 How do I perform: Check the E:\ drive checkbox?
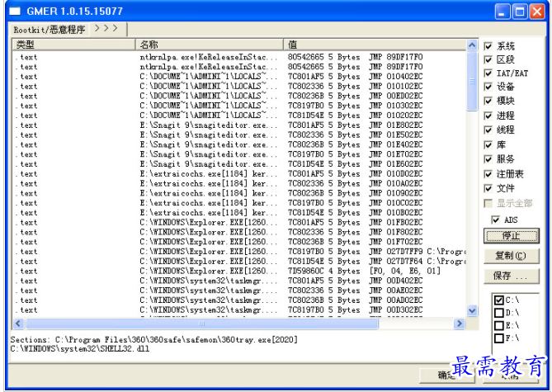(499, 325)
